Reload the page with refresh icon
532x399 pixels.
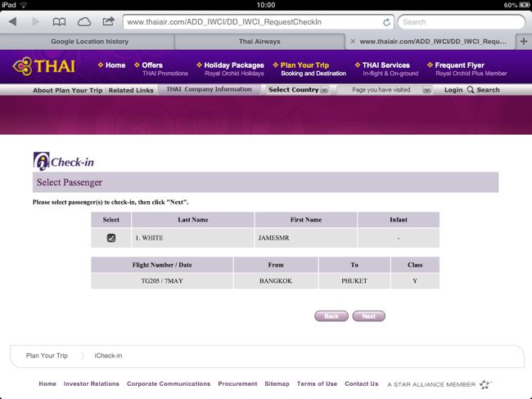(386, 22)
